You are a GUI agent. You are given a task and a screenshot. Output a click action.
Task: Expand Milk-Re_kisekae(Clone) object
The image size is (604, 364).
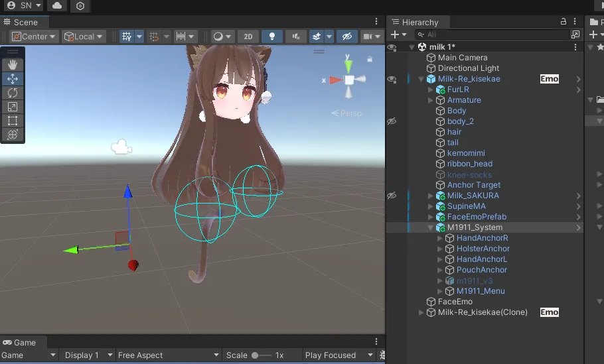click(421, 312)
